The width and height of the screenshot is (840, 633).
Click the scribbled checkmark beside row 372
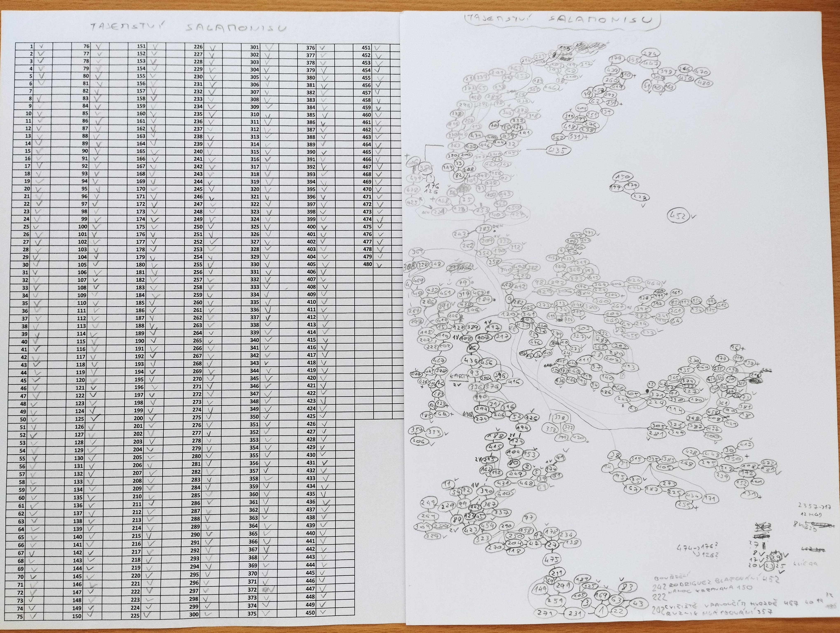point(268,590)
